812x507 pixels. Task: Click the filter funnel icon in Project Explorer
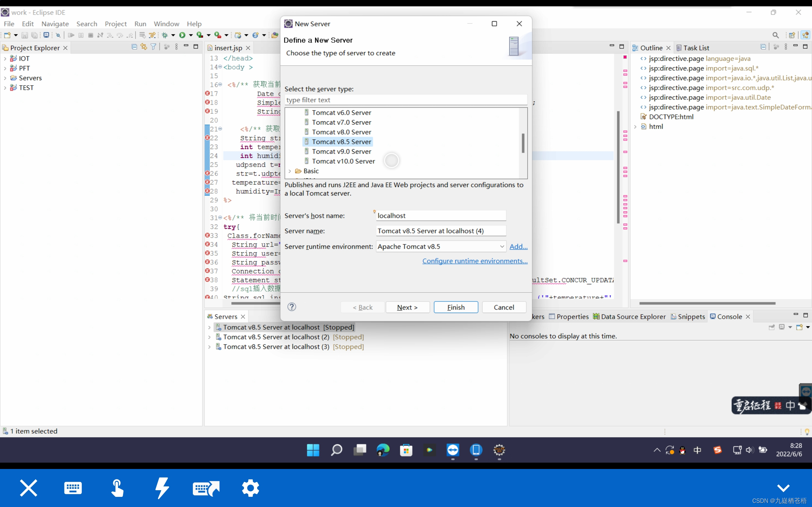153,47
